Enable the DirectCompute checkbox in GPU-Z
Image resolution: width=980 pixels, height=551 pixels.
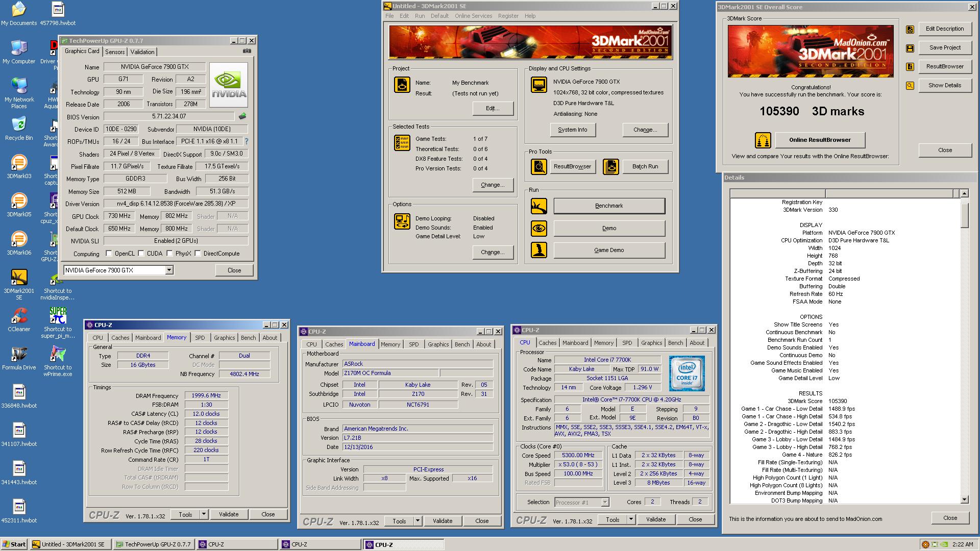(198, 253)
